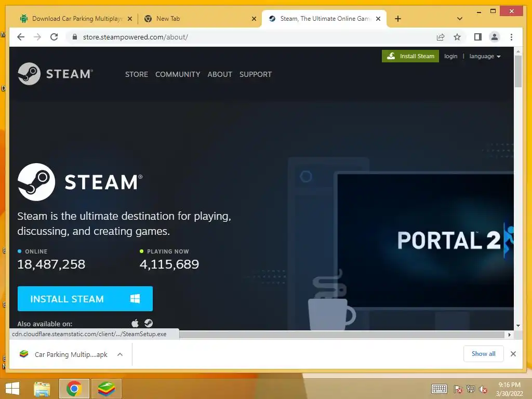Switch to Download Car Parking Multiplayer tab
Screen dimensions: 532x399
[x=76, y=19]
